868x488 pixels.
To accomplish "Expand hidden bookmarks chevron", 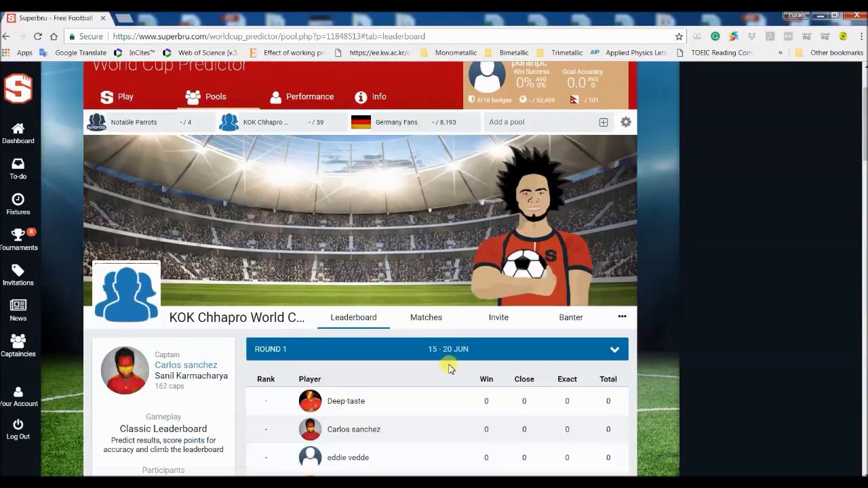I will coord(780,53).
